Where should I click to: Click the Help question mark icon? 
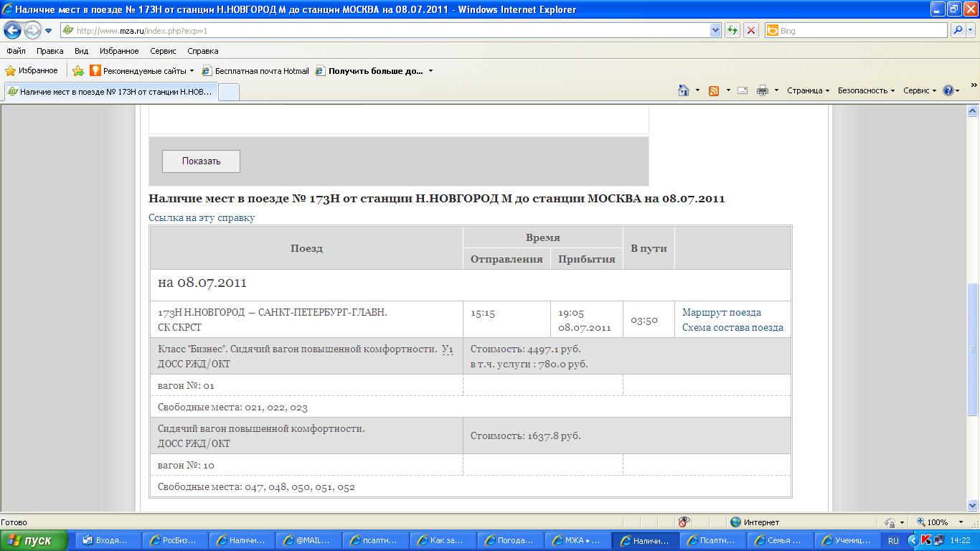pos(948,90)
